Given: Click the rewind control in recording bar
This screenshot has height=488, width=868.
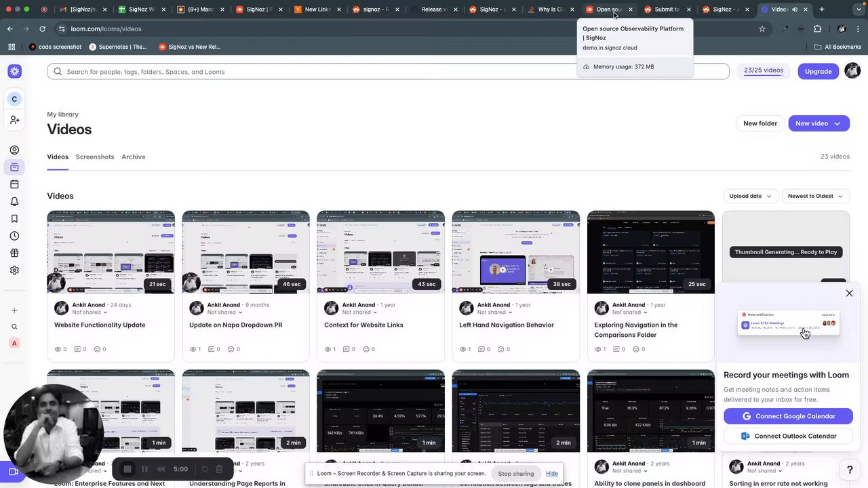Looking at the screenshot, I should coord(161,469).
